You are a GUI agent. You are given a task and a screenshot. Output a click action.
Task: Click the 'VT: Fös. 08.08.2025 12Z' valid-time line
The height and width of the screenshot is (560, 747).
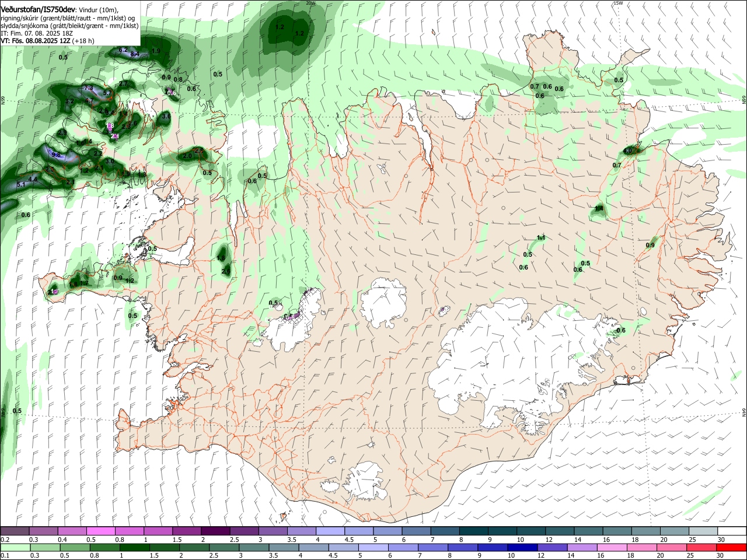(36, 40)
